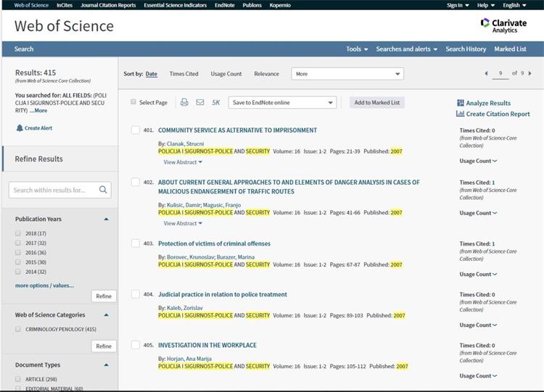This screenshot has width=544, height=392.
Task: Click the page number field showing 9
Action: (500, 73)
